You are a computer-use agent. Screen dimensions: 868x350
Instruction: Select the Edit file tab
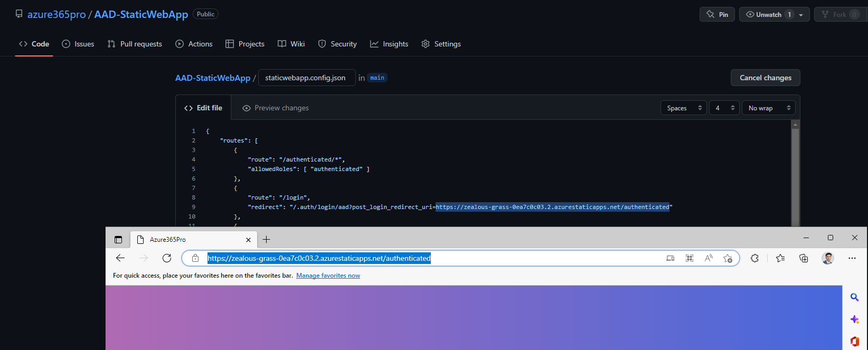[203, 108]
